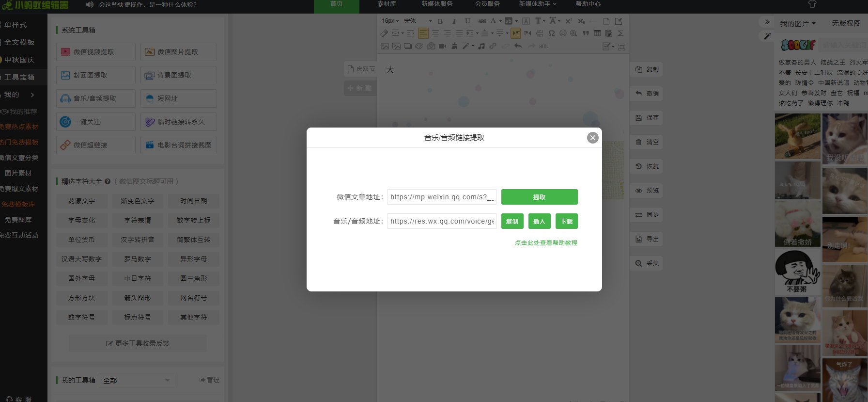Insert a hyperlink with the link icon

[493, 46]
